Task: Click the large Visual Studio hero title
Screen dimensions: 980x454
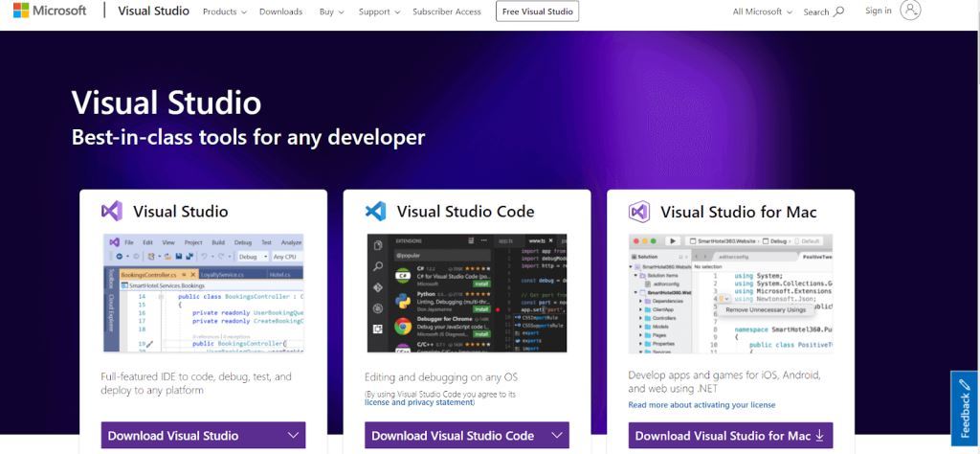Action: 167,102
